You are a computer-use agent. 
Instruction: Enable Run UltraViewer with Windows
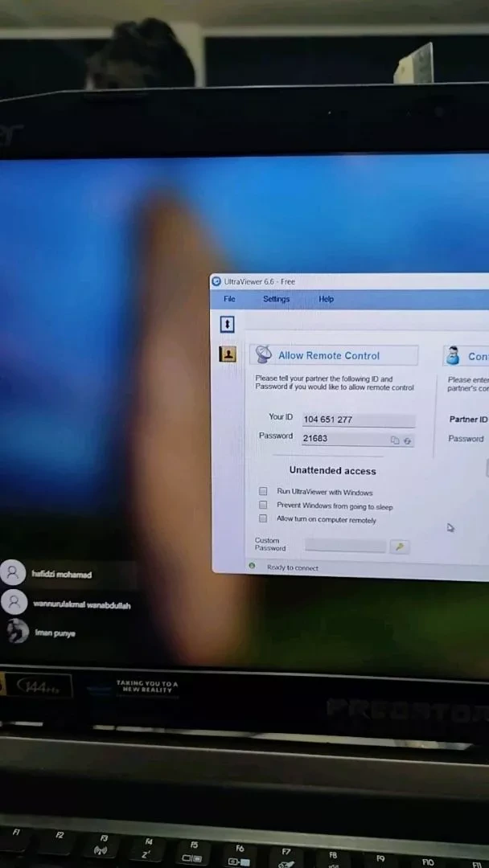pos(263,491)
